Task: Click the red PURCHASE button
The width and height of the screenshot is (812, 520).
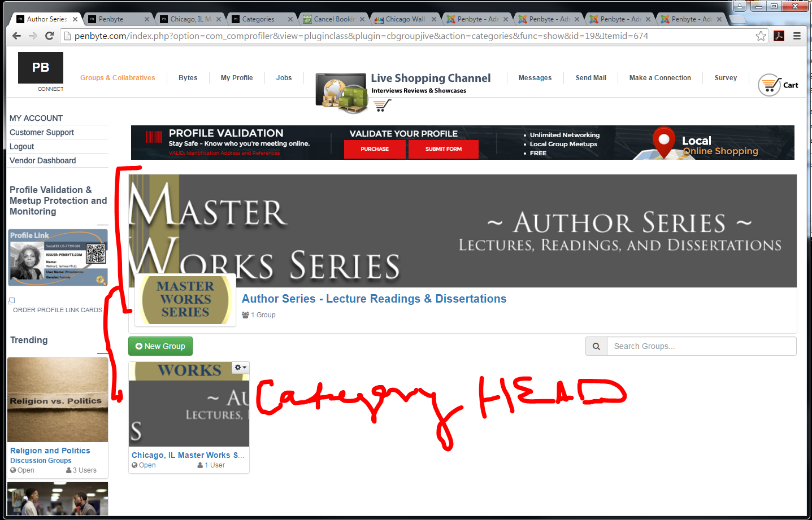Action: click(x=375, y=149)
